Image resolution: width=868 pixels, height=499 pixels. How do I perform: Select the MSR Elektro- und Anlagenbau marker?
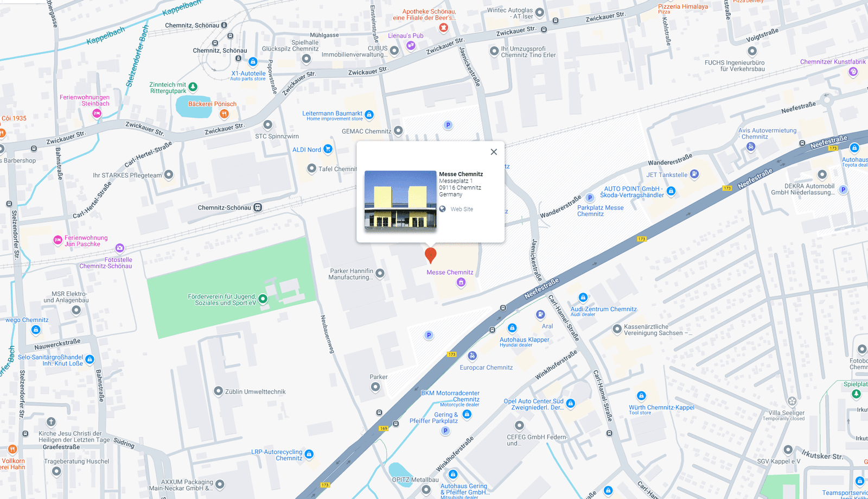[76, 310]
